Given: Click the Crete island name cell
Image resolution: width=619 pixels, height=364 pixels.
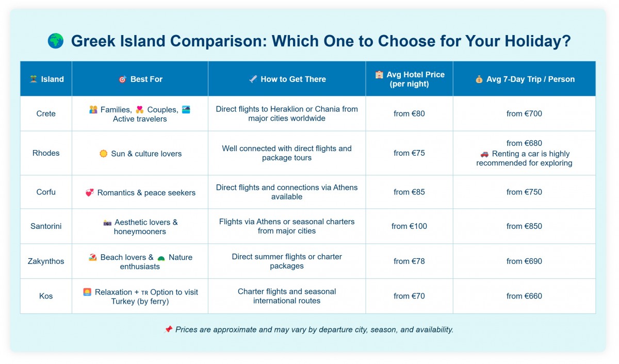Looking at the screenshot, I should (x=46, y=114).
